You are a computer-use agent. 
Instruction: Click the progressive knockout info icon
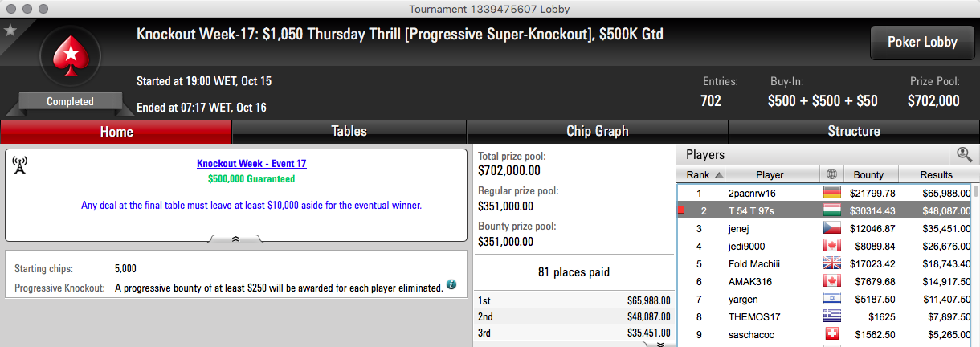(451, 284)
